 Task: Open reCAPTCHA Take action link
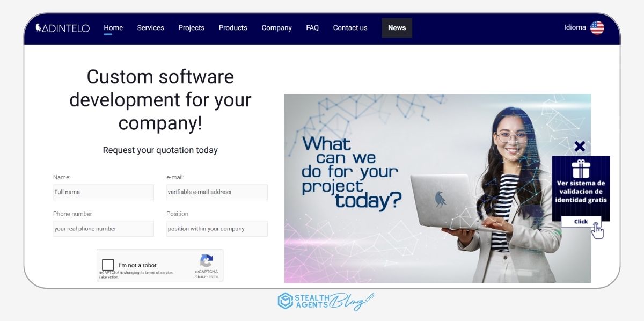point(109,277)
